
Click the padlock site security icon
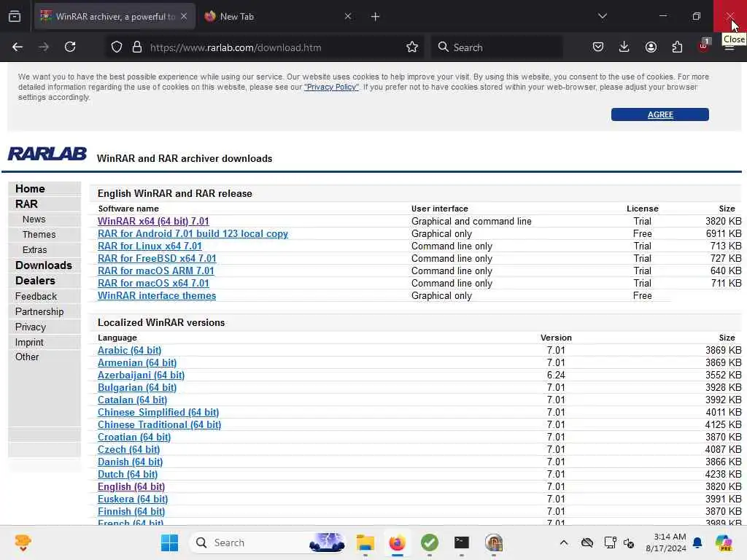tap(137, 47)
